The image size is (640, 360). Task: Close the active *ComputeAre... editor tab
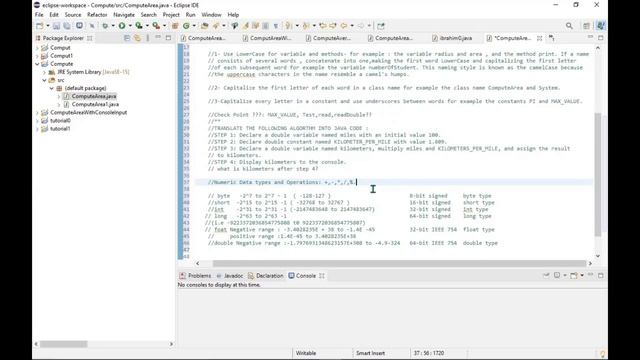[540, 38]
